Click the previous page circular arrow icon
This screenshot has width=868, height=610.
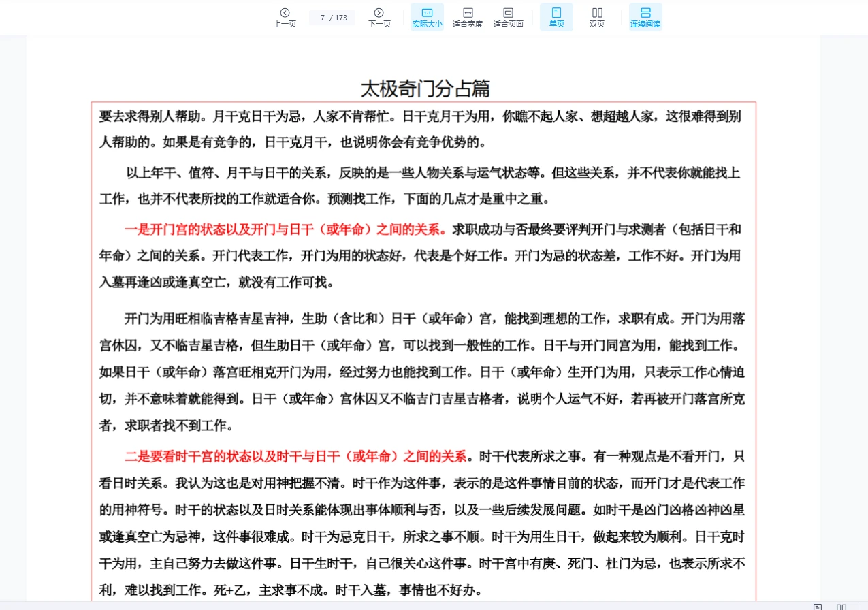click(x=285, y=13)
